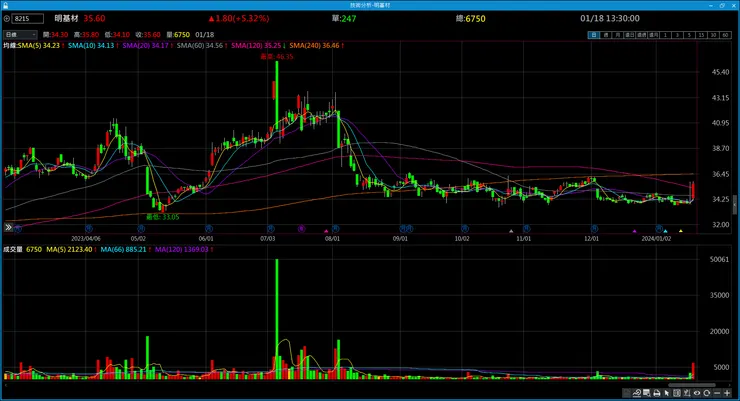Viewport: 740px width, 401px height.
Task: Click the blue event marker near 07/03
Action: tap(271, 229)
